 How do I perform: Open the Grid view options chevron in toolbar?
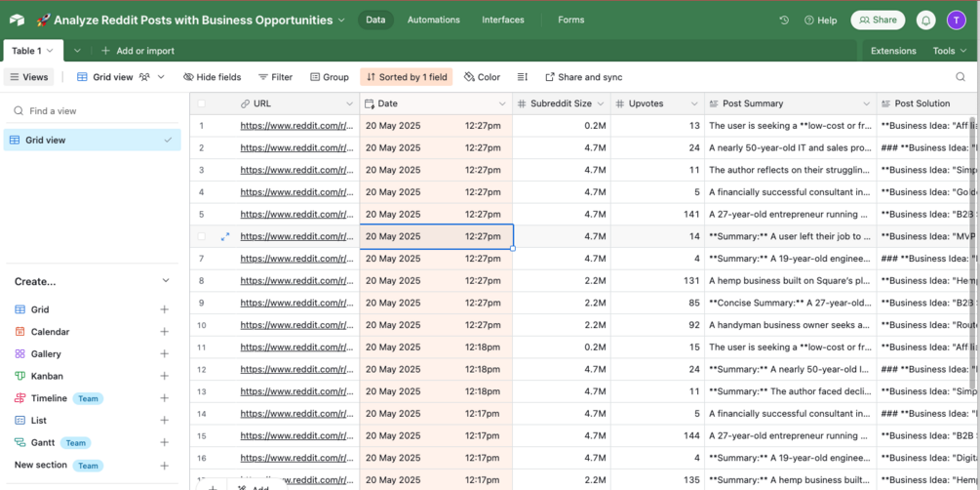pyautogui.click(x=161, y=77)
